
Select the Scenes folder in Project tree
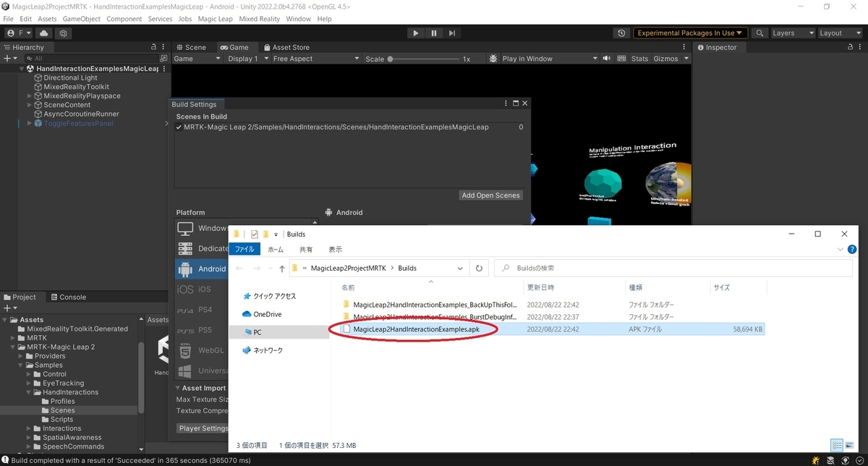[63, 410]
